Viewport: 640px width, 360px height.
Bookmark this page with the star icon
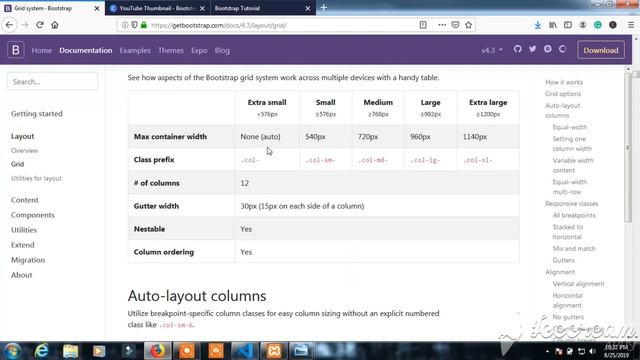pos(469,25)
